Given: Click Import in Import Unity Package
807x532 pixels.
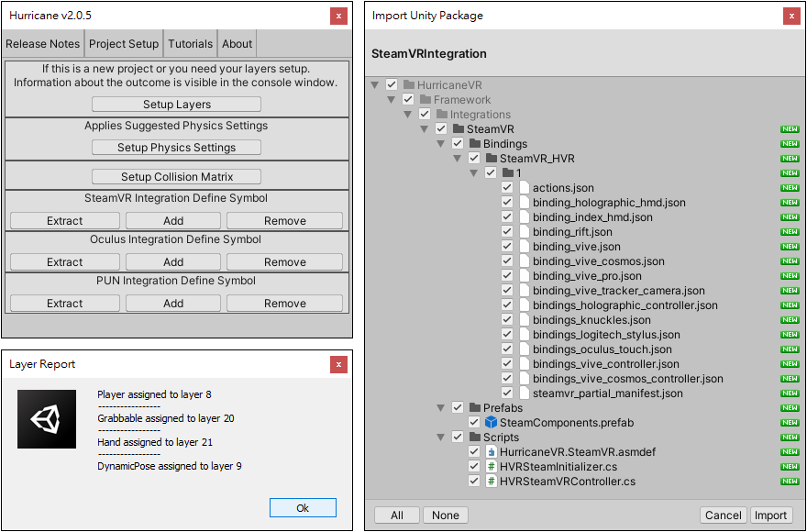Looking at the screenshot, I should (770, 515).
